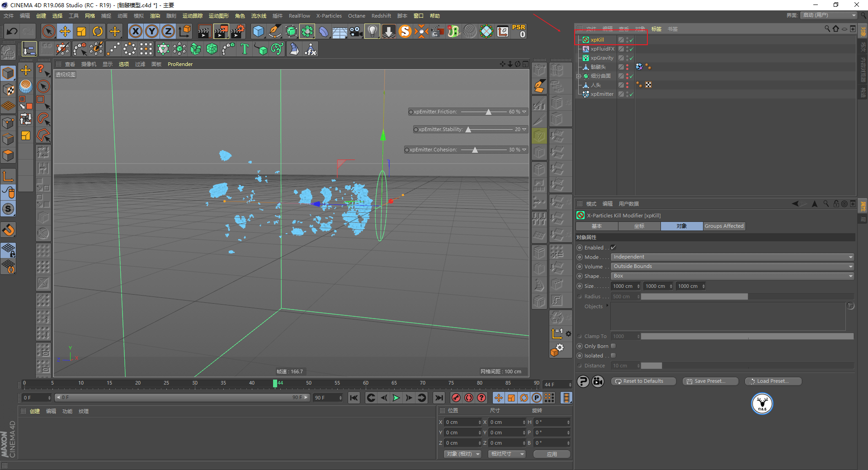Click the floor grid object icon

[340, 31]
